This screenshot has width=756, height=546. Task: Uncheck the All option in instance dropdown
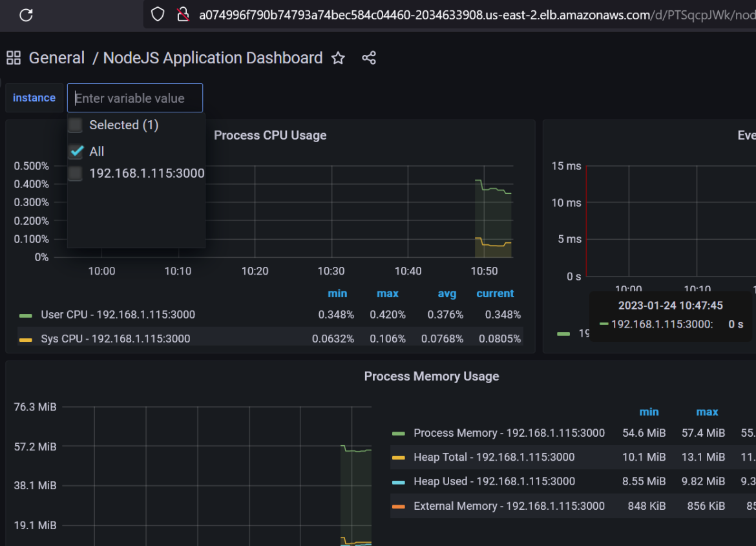[x=75, y=151]
